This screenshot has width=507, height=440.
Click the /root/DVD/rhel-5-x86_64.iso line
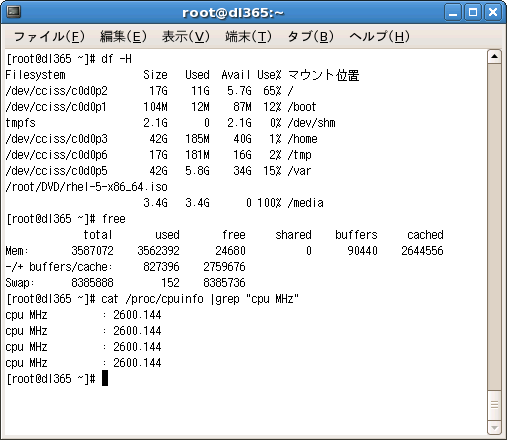point(87,187)
